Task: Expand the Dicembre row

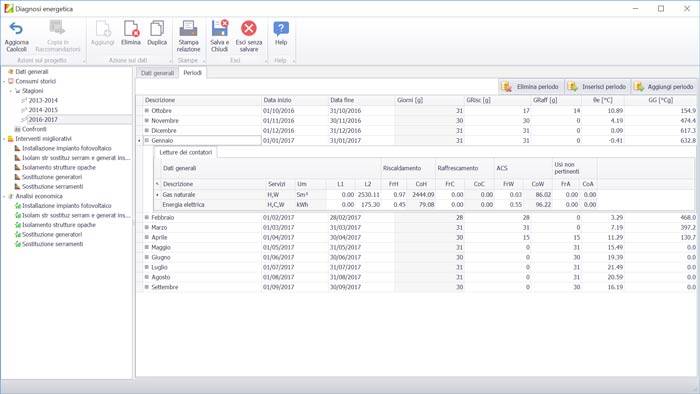Action: 146,130
